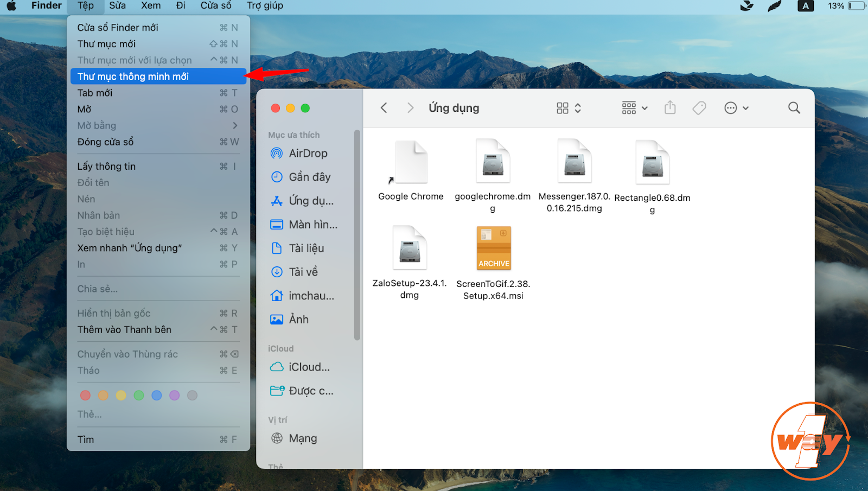Click the Share toolbar icon

670,107
